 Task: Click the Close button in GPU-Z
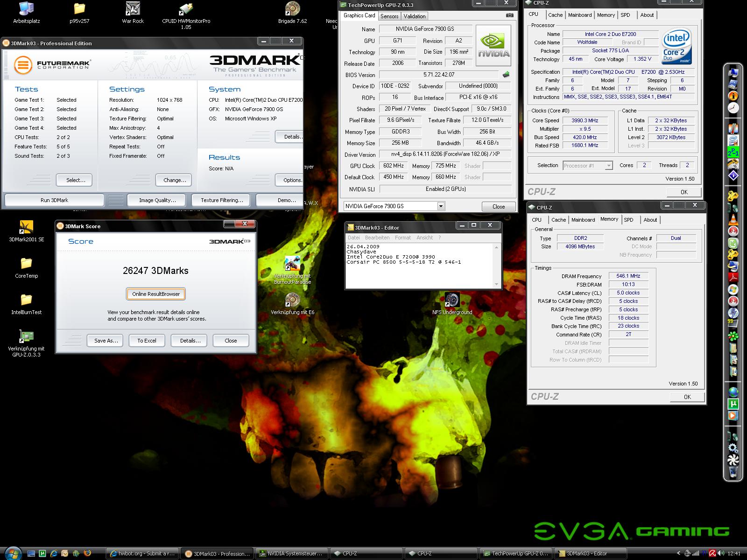click(499, 206)
